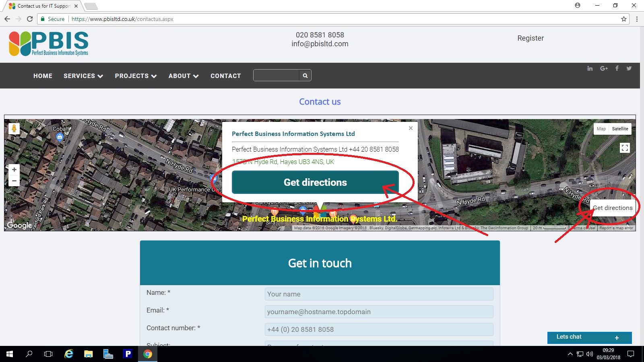Close the map info window
644x362 pixels.
(411, 128)
